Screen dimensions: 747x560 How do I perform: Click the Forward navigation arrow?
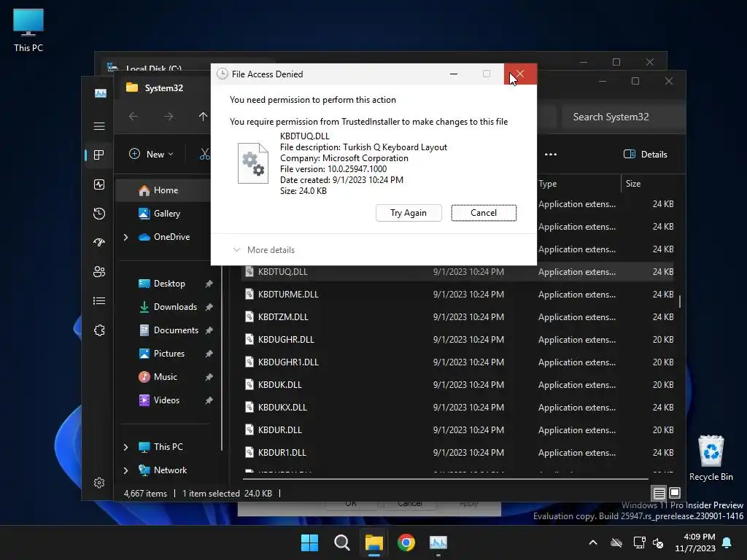[x=169, y=117]
